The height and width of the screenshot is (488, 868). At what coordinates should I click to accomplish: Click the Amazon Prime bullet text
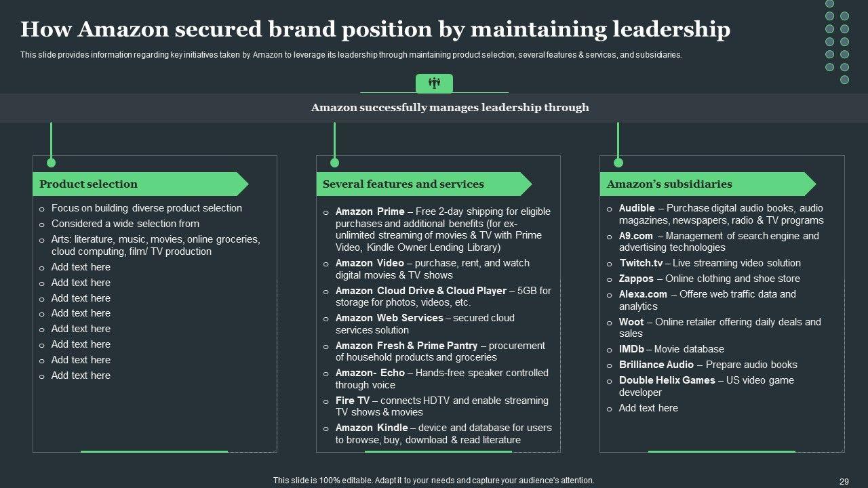[442, 230]
